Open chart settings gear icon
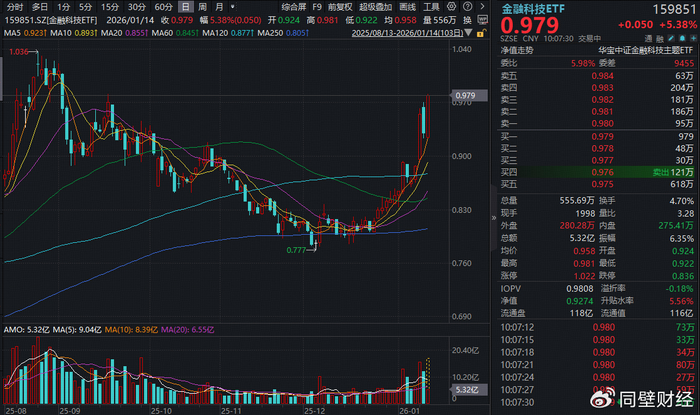 [x=452, y=7]
